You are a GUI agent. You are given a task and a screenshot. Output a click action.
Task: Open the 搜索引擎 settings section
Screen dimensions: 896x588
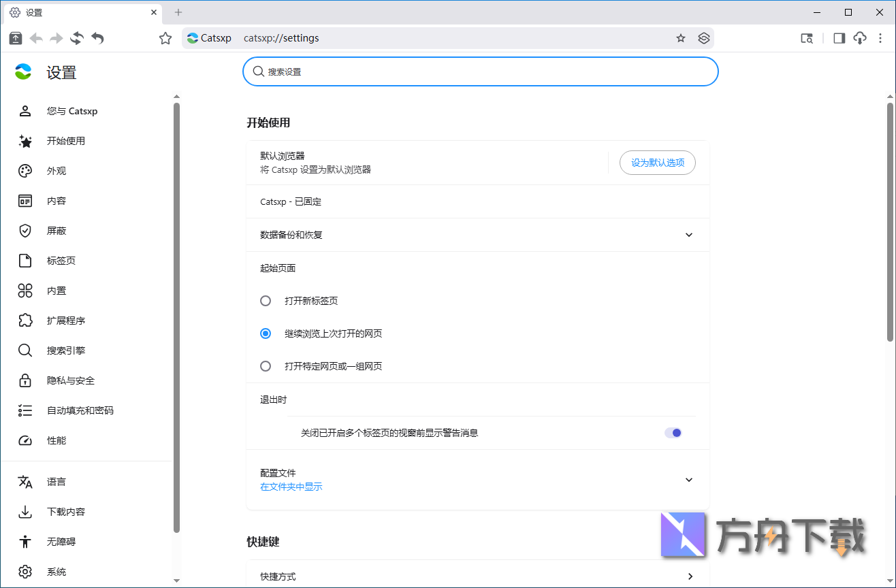(65, 350)
